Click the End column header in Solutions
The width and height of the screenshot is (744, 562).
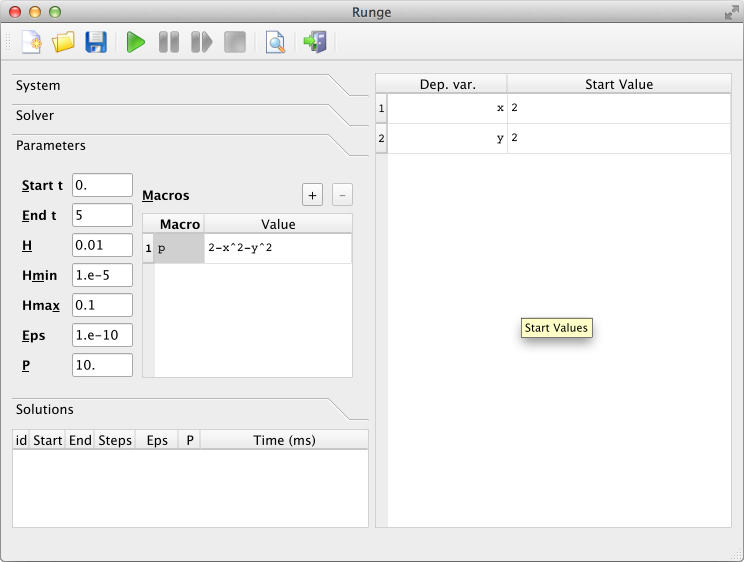pos(80,440)
